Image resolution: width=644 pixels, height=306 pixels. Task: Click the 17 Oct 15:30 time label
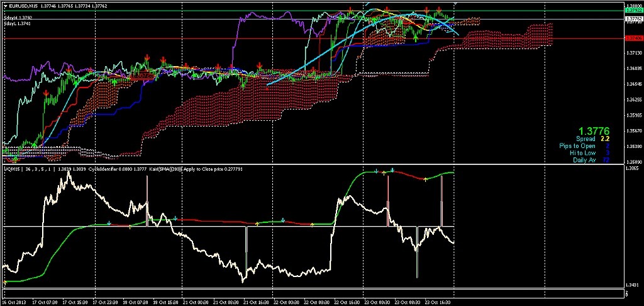coord(74,302)
